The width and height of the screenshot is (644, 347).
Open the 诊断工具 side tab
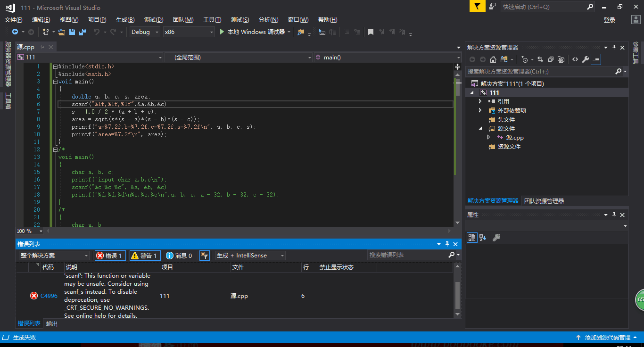tap(636, 52)
